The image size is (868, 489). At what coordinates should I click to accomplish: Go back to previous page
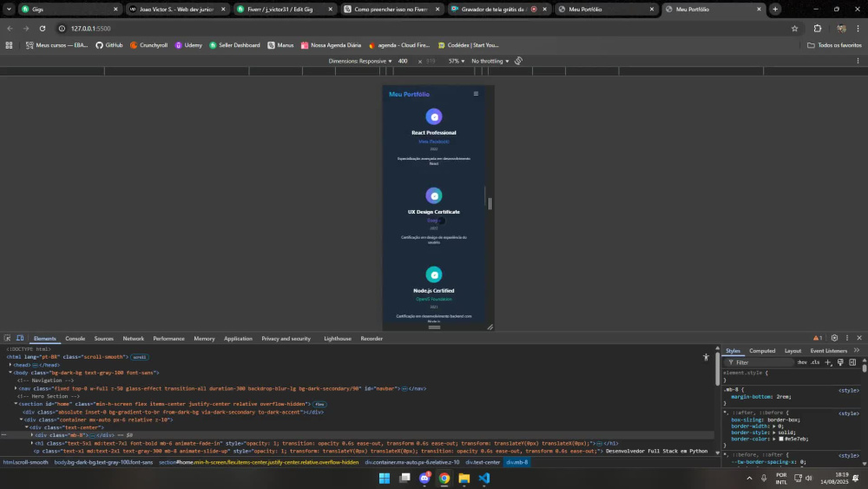(x=10, y=29)
